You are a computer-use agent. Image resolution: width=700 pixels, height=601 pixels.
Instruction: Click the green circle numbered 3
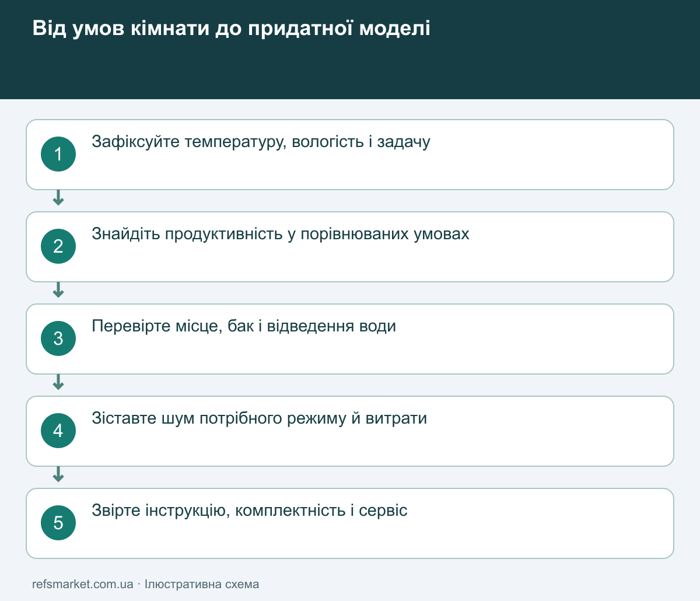(x=58, y=338)
